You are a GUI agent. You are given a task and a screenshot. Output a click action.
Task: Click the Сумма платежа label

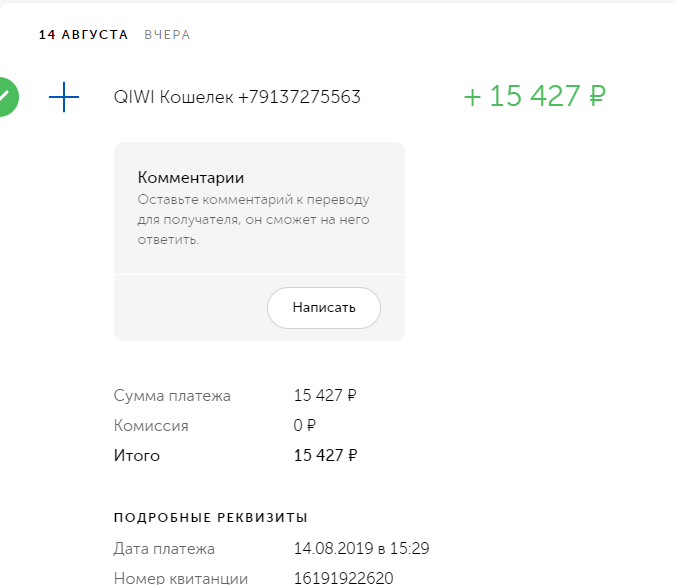coord(172,396)
